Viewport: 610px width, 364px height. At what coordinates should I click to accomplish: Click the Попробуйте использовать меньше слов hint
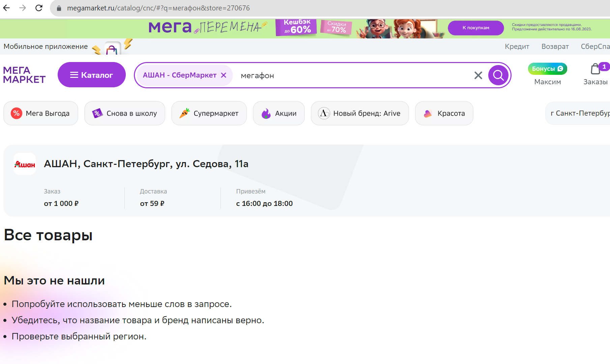pos(122,304)
